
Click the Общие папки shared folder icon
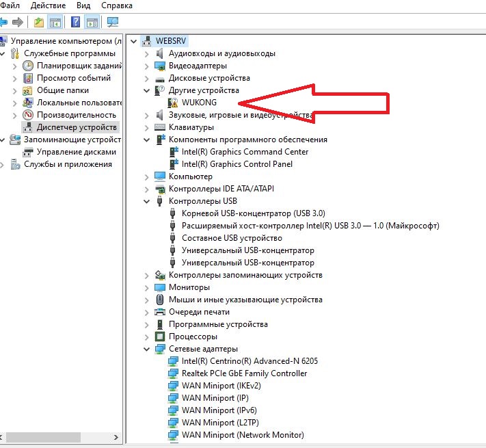coord(28,90)
